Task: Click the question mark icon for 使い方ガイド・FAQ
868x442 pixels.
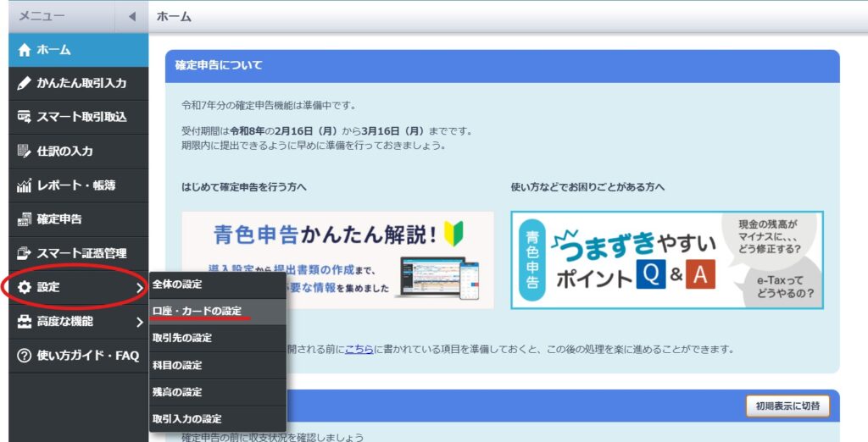Action: [x=25, y=356]
